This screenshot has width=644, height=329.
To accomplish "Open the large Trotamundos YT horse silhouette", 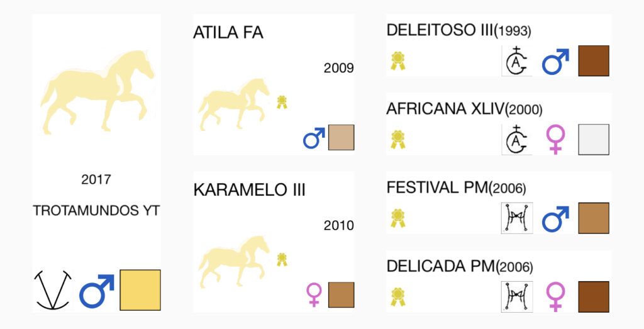I will point(97,92).
